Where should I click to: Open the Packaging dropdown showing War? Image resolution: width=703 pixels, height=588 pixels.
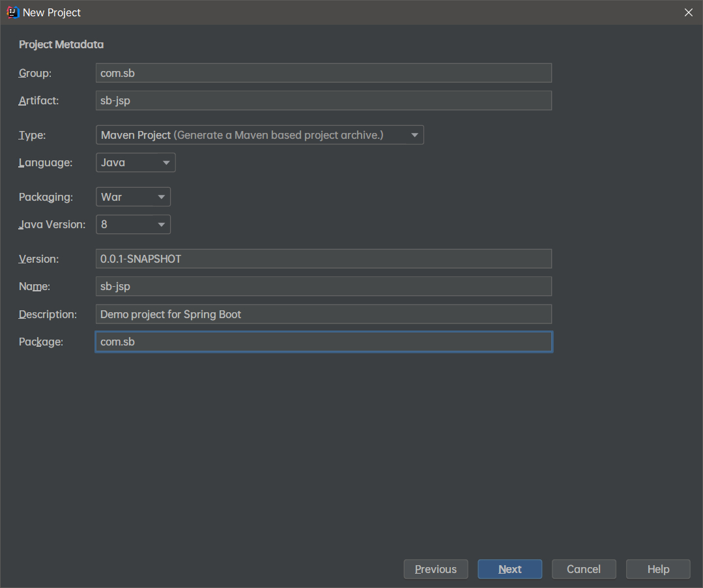133,197
